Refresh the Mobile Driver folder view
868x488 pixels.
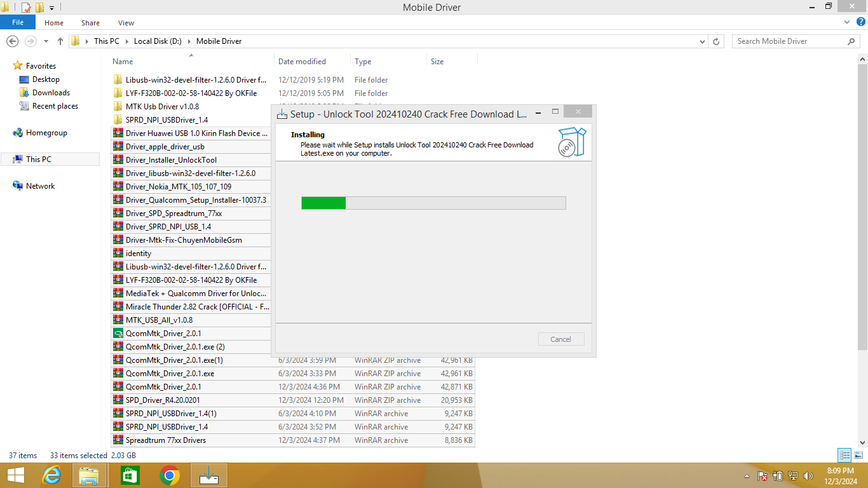coord(717,41)
